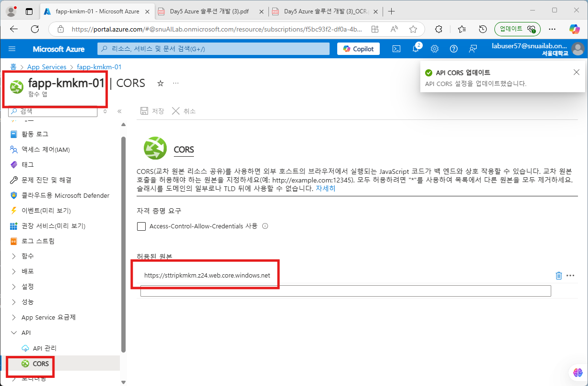Open the Copilot button in header
The height and width of the screenshot is (386, 588).
[359, 49]
